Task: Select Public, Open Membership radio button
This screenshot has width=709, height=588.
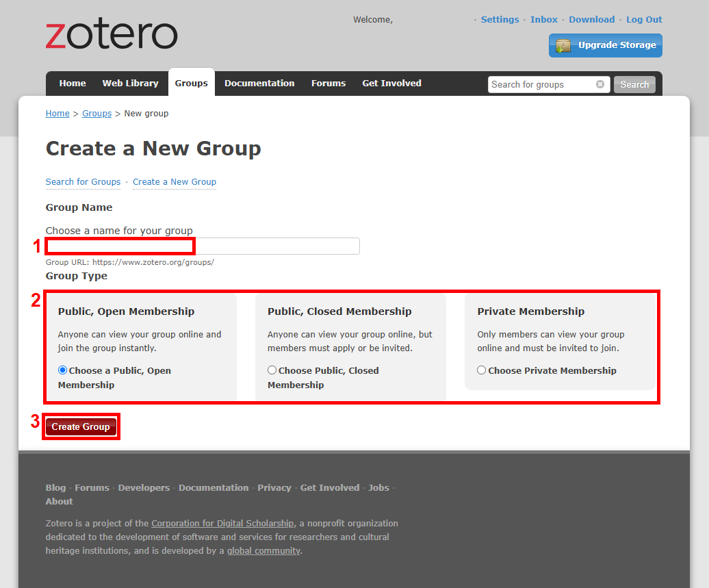Action: [x=63, y=370]
